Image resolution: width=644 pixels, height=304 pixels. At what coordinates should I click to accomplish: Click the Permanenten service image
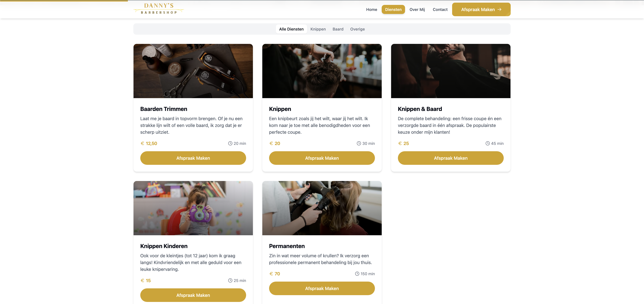point(322,208)
